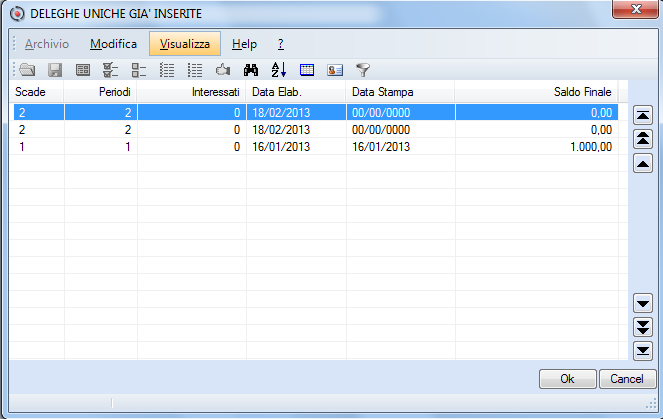Click the pointing hand toolbar icon

tap(223, 70)
